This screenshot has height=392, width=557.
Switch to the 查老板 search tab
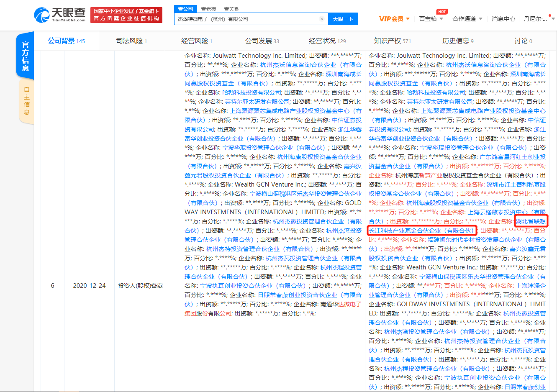[209, 8]
